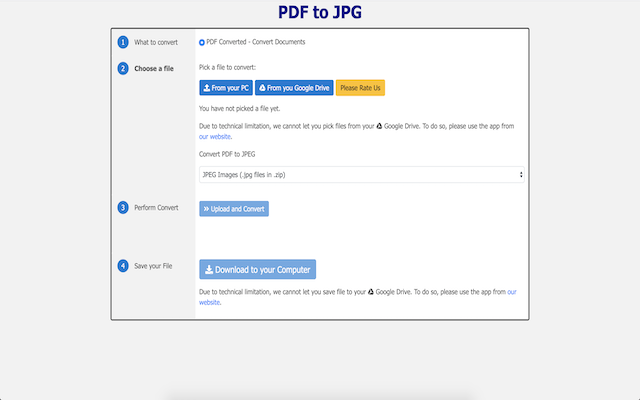The width and height of the screenshot is (640, 400).
Task: Click the From you Google Drive button
Action: click(294, 88)
